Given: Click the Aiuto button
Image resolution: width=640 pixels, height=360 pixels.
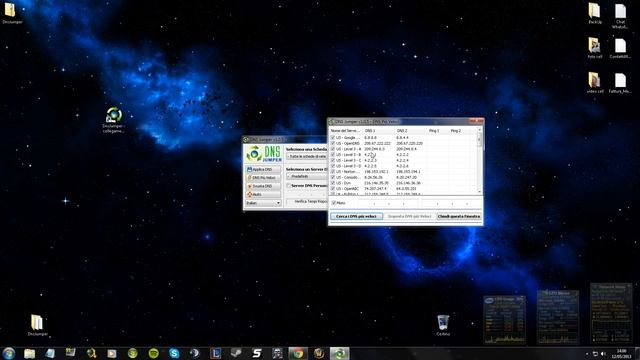Looking at the screenshot, I should 263,194.
